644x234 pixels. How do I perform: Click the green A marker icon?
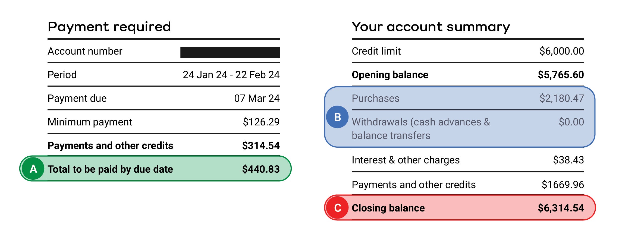pos(33,169)
